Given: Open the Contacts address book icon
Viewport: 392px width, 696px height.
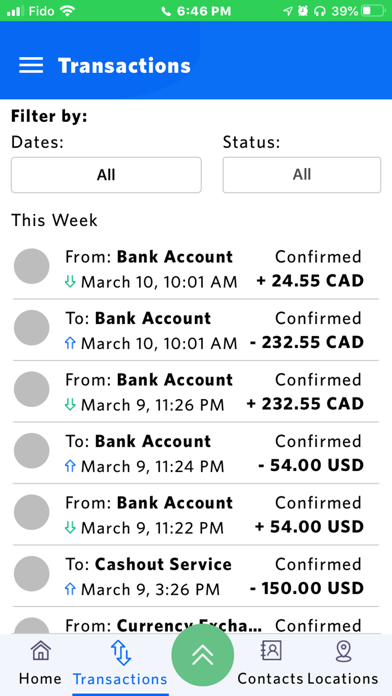Looking at the screenshot, I should [x=270, y=651].
